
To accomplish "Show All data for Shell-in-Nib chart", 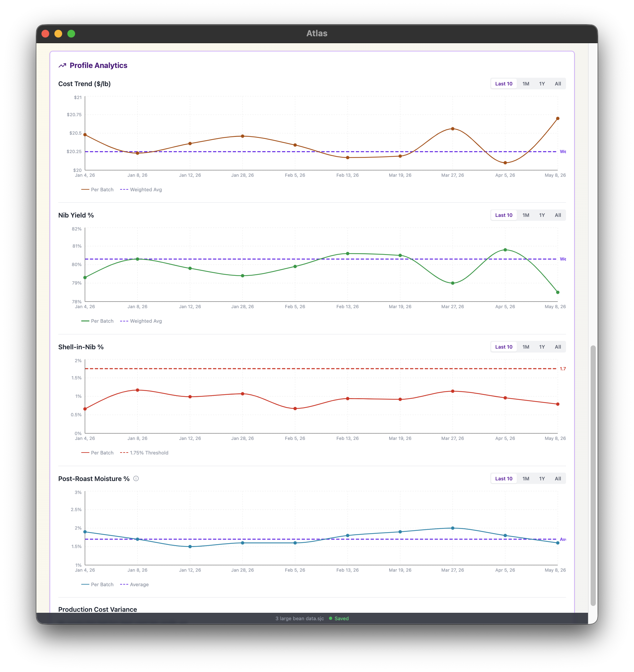I will pyautogui.click(x=558, y=347).
